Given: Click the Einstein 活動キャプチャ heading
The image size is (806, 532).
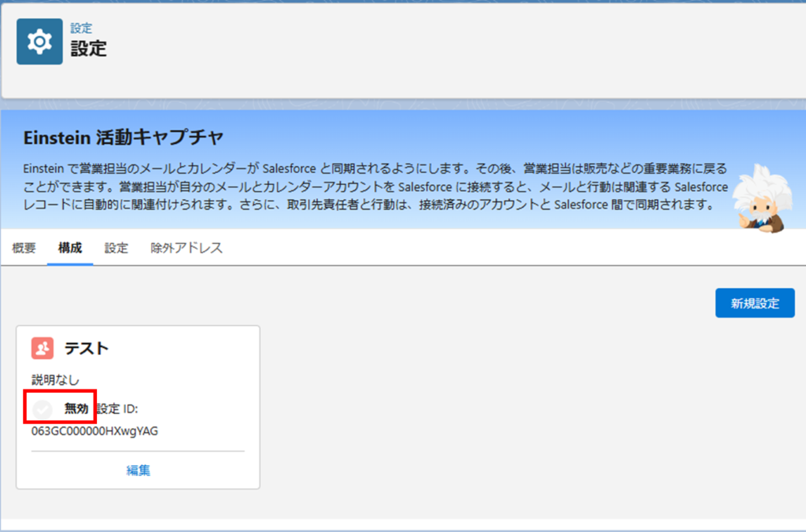Looking at the screenshot, I should click(124, 137).
